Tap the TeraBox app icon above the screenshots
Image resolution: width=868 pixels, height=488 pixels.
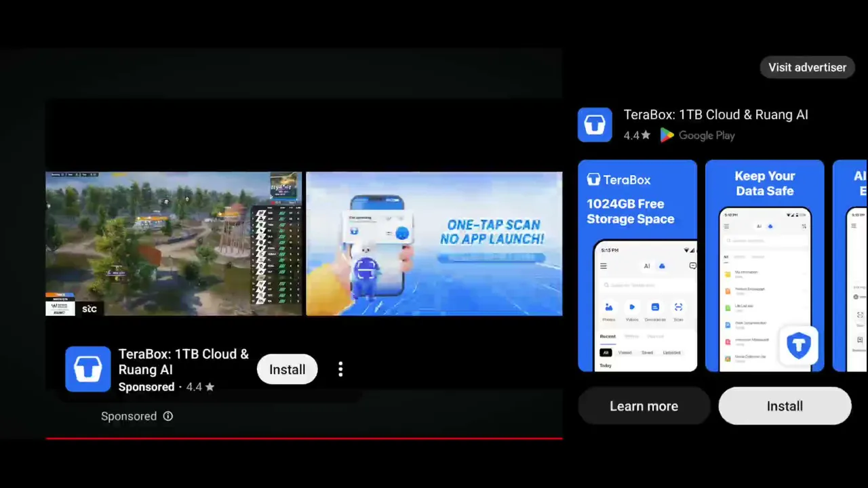[x=595, y=125]
